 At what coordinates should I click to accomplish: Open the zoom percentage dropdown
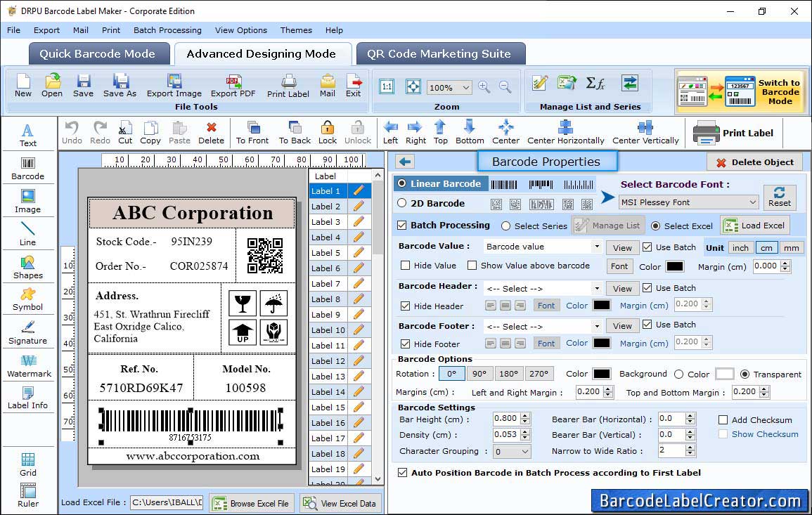[449, 87]
